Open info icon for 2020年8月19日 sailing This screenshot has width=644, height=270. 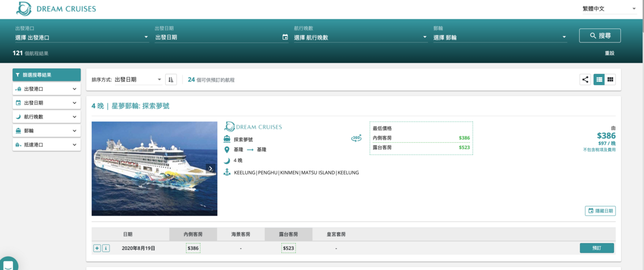click(x=106, y=248)
